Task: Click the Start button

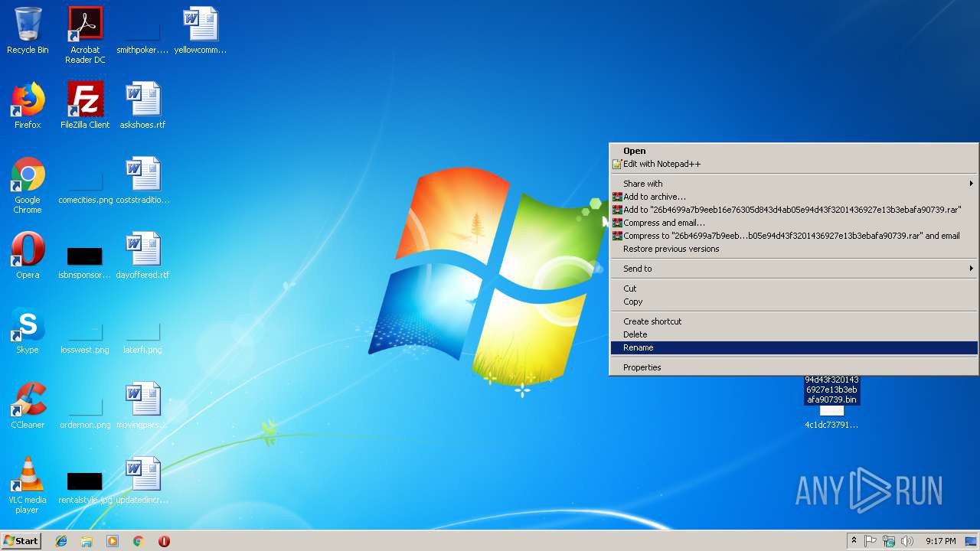Action: [x=21, y=541]
